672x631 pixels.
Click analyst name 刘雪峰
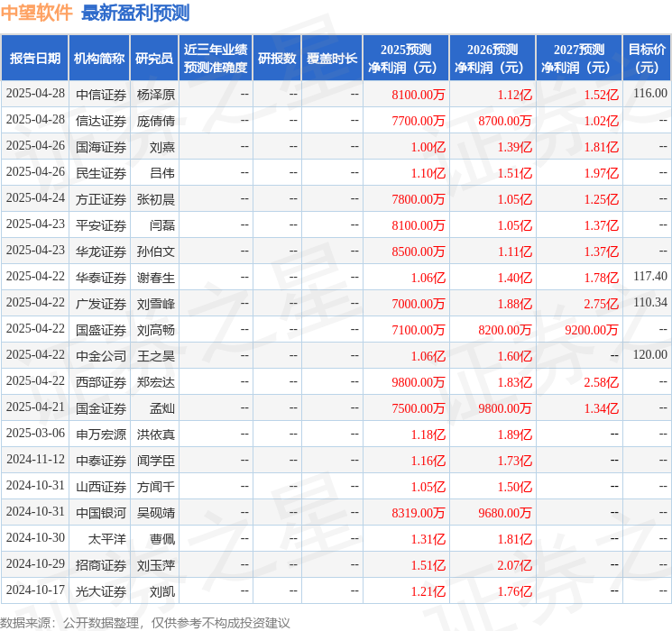tap(155, 304)
